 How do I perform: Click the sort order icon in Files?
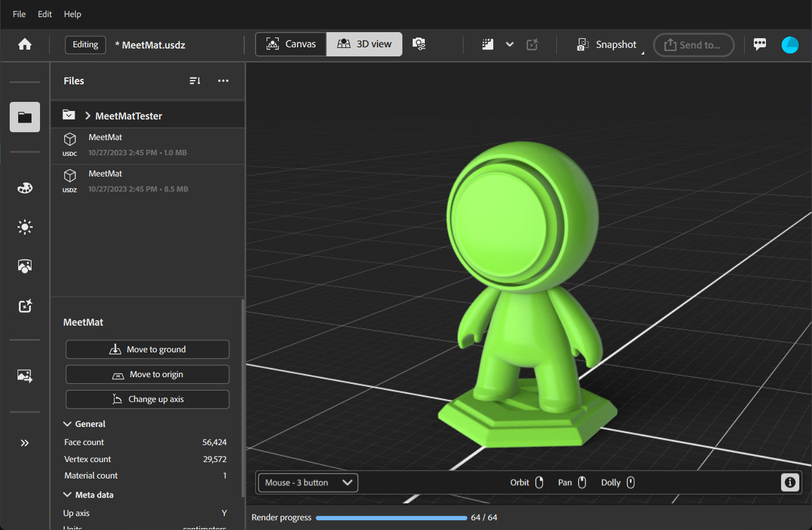(195, 81)
